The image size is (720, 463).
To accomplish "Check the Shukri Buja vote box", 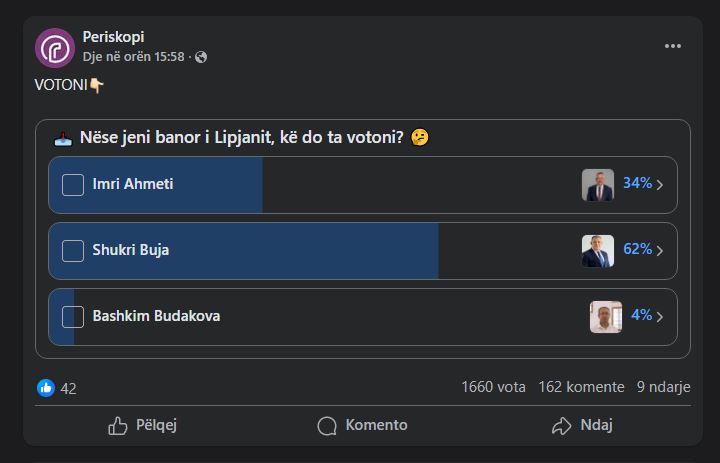I will click(73, 251).
